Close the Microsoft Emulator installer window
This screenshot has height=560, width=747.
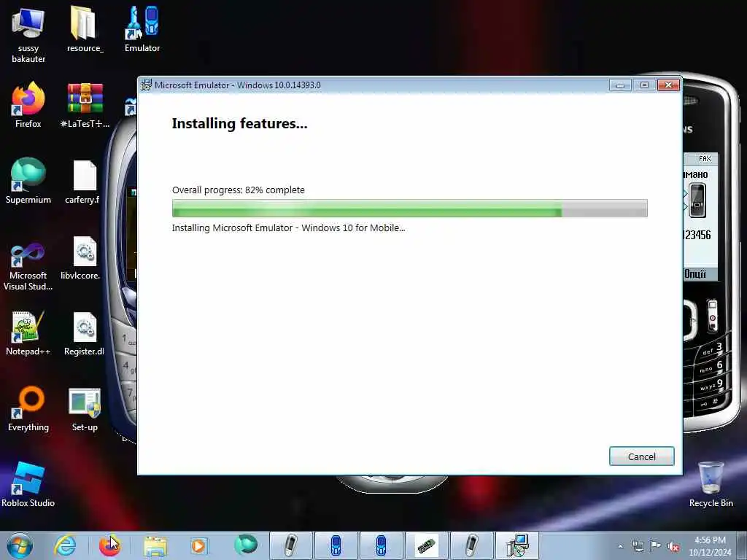pyautogui.click(x=668, y=85)
